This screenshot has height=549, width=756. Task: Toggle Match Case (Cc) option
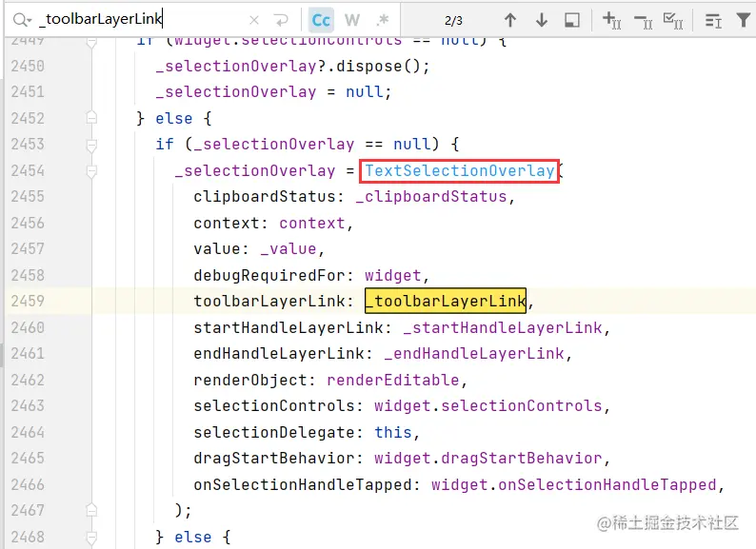321,20
